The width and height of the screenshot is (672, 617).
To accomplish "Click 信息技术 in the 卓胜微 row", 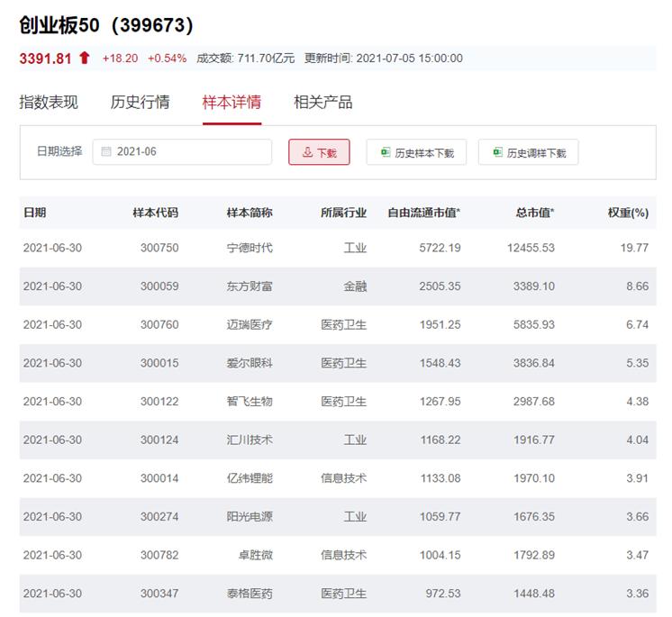I will [x=344, y=555].
